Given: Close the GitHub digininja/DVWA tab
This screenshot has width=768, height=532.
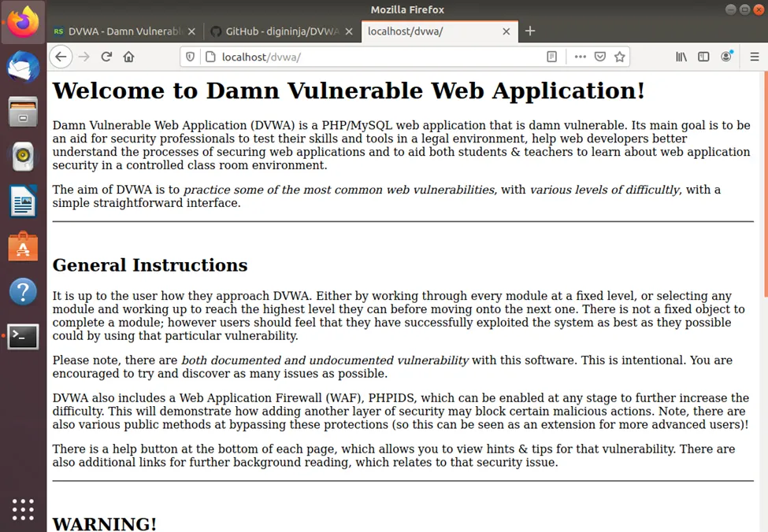Looking at the screenshot, I should pyautogui.click(x=349, y=31).
